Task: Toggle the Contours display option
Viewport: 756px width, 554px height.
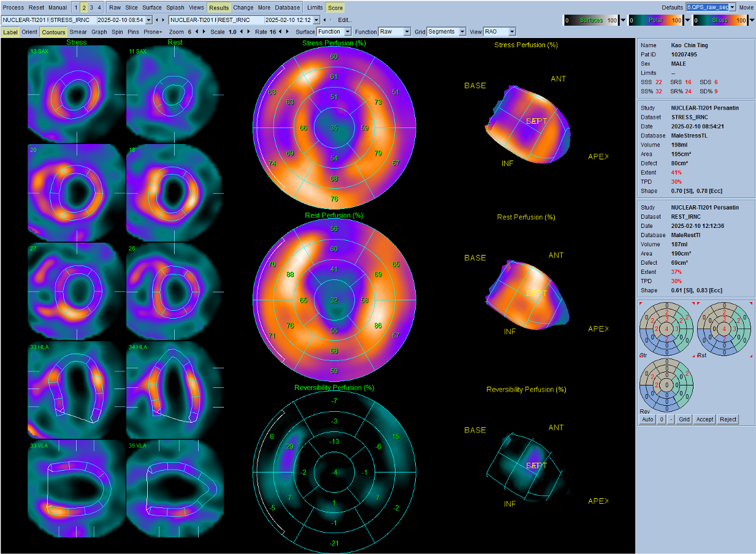Action: click(53, 31)
